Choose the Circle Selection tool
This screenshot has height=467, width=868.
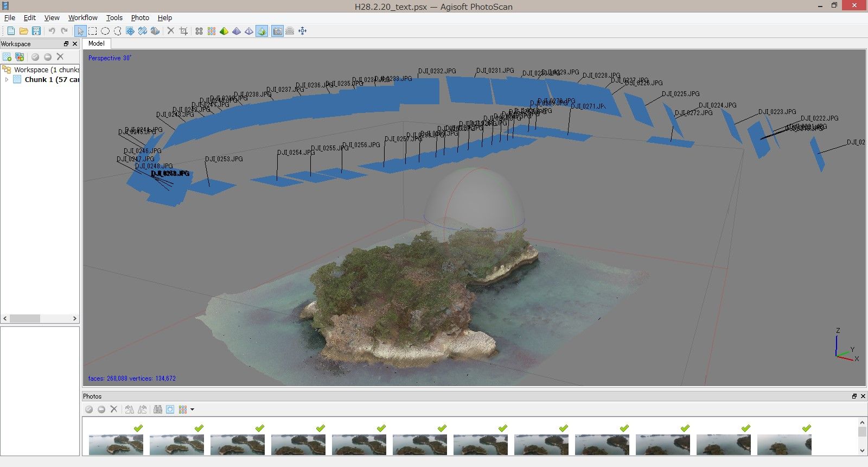coord(105,31)
